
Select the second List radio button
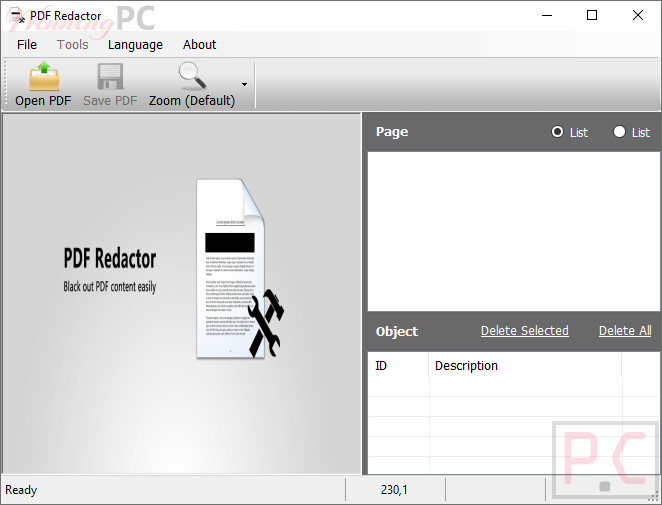pos(619,132)
